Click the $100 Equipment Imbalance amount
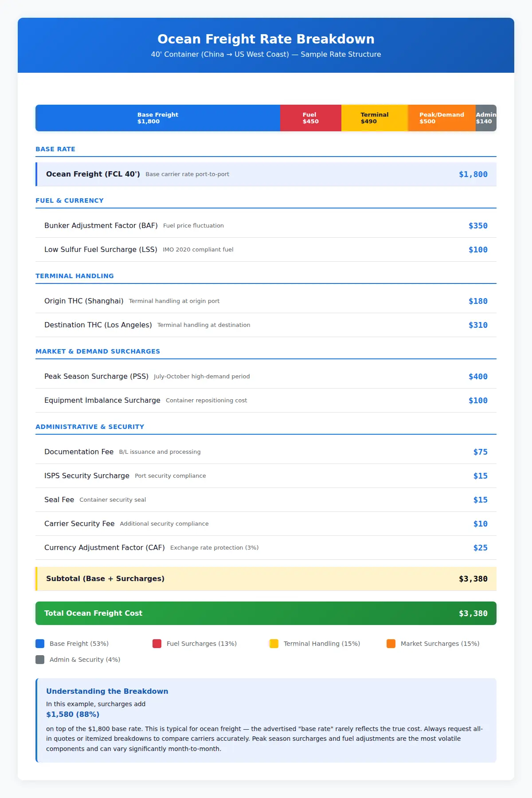Image resolution: width=532 pixels, height=798 pixels. coord(478,401)
